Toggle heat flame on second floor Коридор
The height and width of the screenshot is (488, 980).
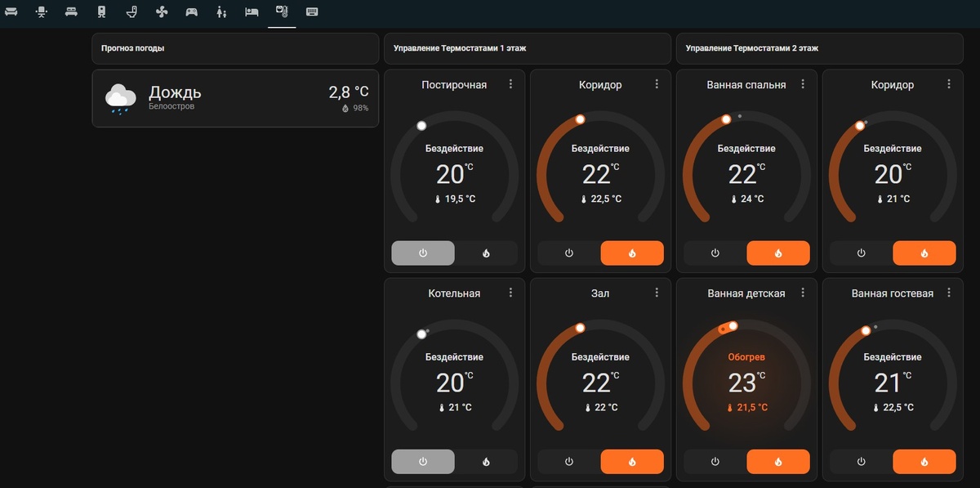click(x=924, y=253)
